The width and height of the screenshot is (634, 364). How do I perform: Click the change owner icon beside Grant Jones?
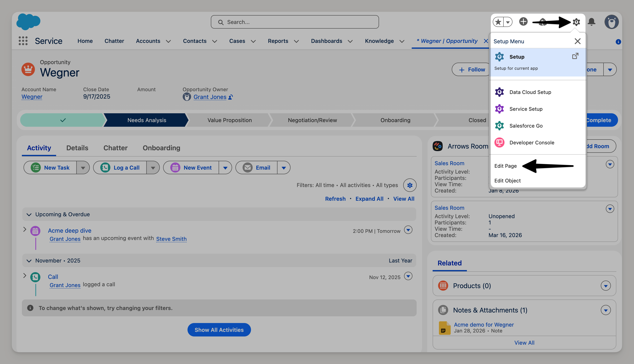(231, 97)
